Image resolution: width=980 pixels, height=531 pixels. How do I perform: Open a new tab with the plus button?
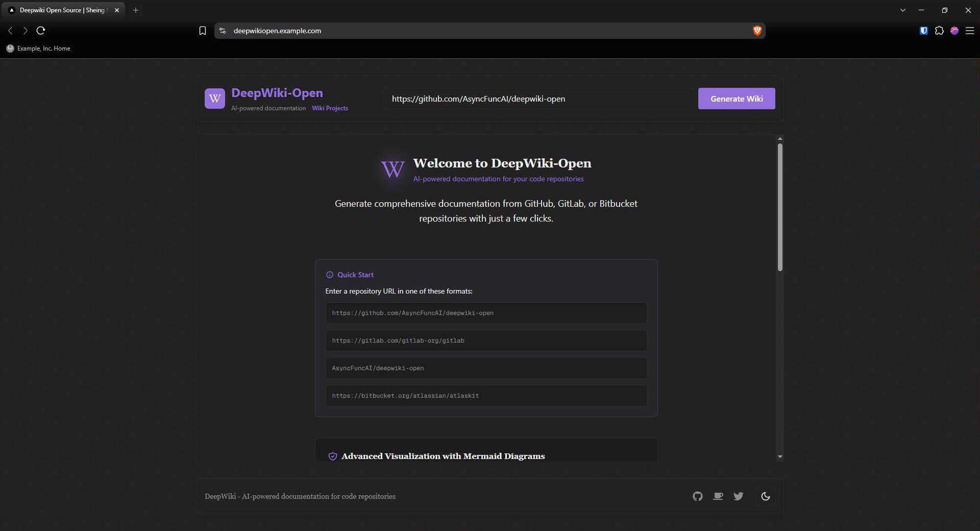click(135, 10)
